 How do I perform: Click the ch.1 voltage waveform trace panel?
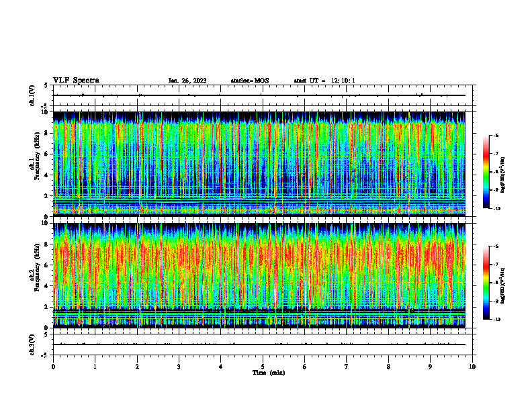[x=263, y=95]
